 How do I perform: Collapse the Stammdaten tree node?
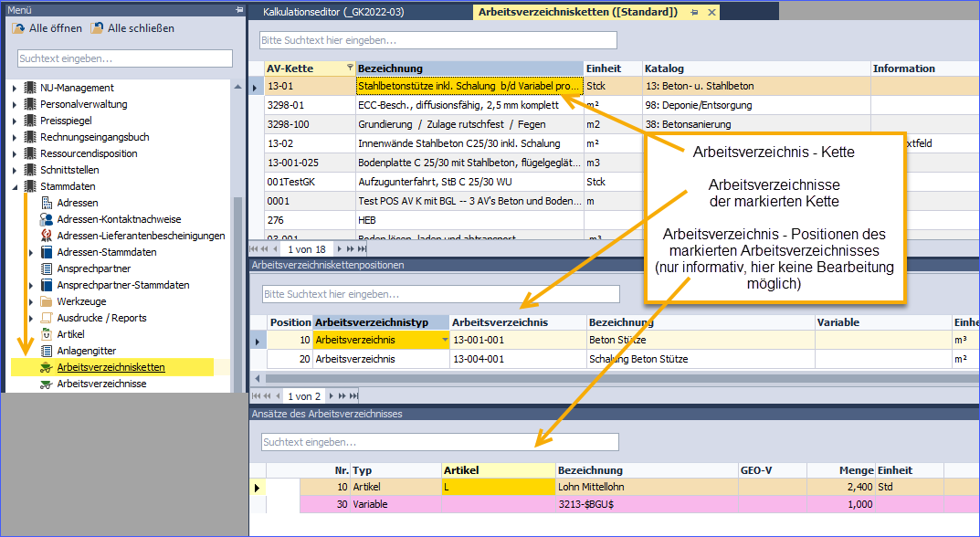click(x=15, y=186)
